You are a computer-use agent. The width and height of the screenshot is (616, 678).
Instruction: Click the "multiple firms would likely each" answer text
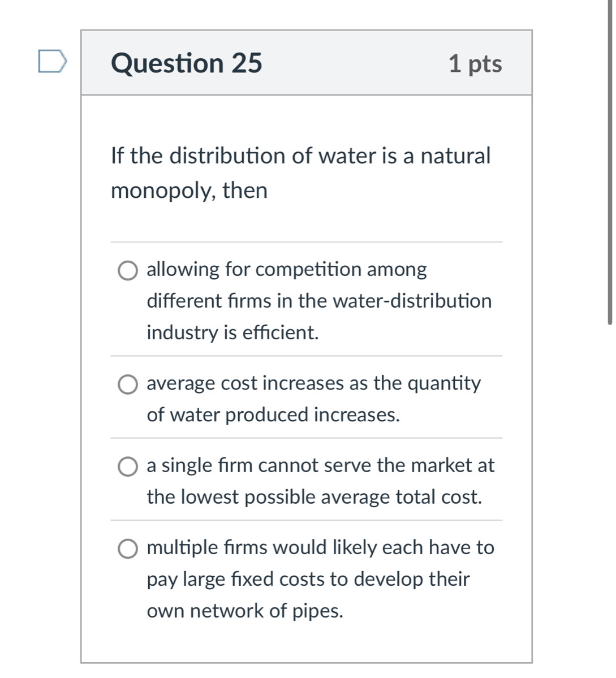tap(320, 547)
